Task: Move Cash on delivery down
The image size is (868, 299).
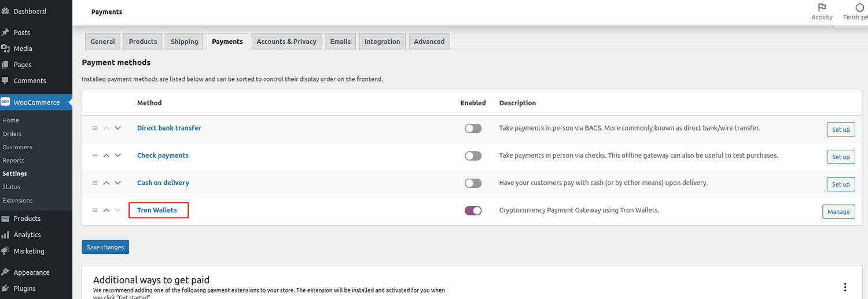Action: pos(118,183)
